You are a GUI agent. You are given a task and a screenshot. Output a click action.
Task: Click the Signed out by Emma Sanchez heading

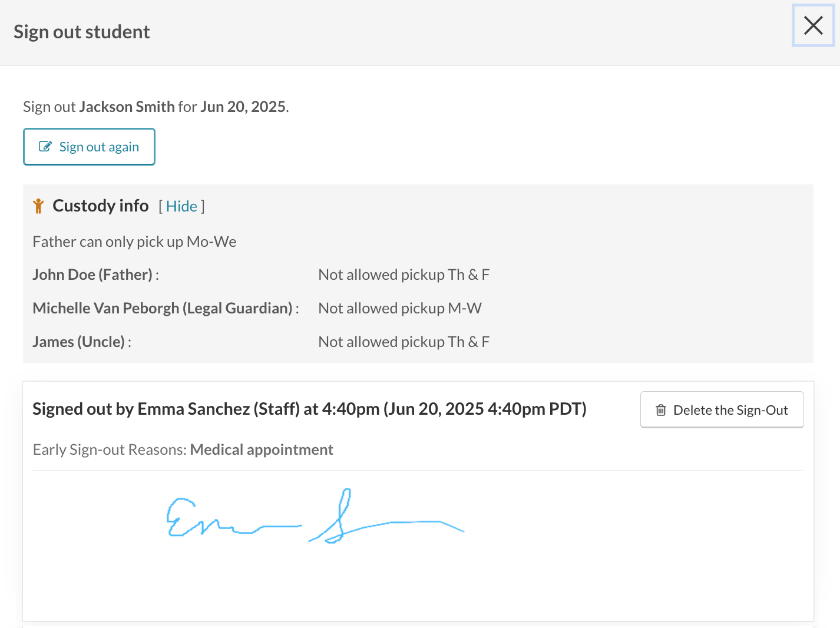point(309,409)
